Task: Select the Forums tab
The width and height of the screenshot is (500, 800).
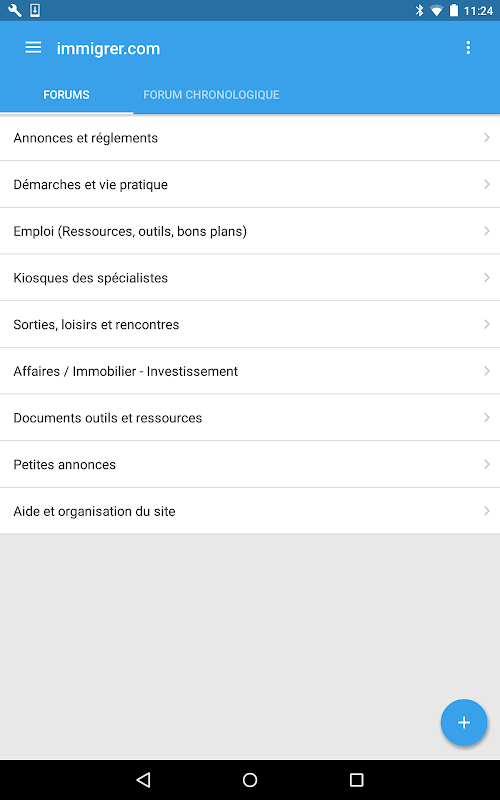Action: pyautogui.click(x=66, y=95)
